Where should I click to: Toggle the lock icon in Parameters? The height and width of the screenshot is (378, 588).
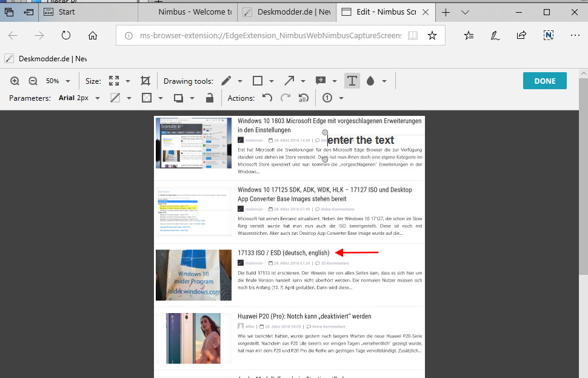coord(210,98)
